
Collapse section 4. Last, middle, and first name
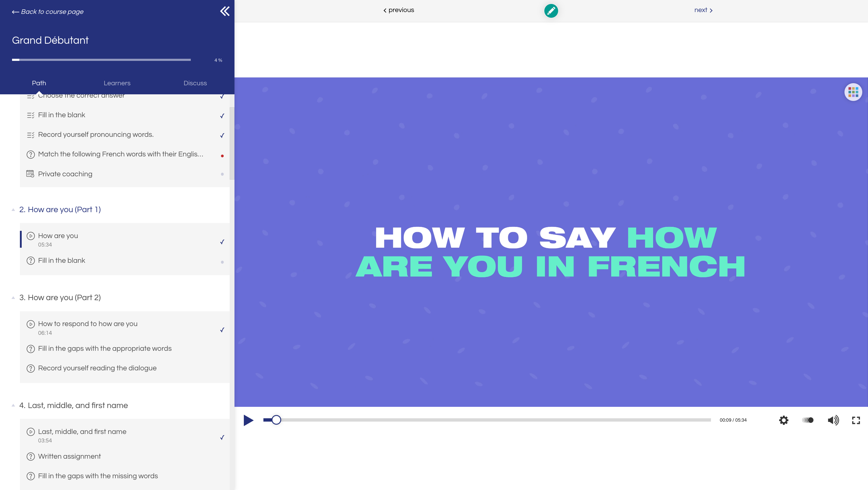pos(13,405)
